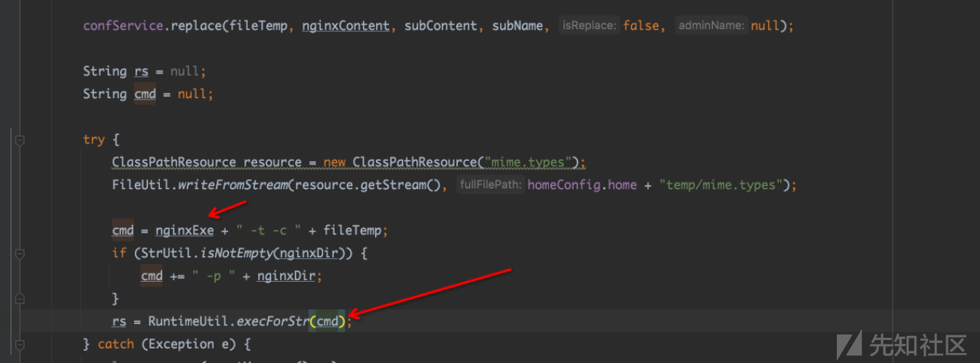Select the nginxContent argument
980x363 pixels.
point(345,25)
